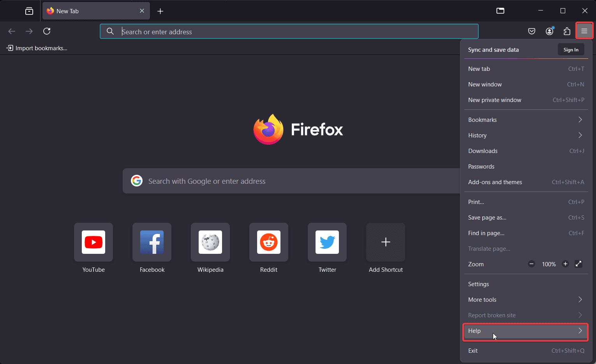Screen dimensions: 596x364
Task: Close the New Tab tab
Action: [x=142, y=11]
